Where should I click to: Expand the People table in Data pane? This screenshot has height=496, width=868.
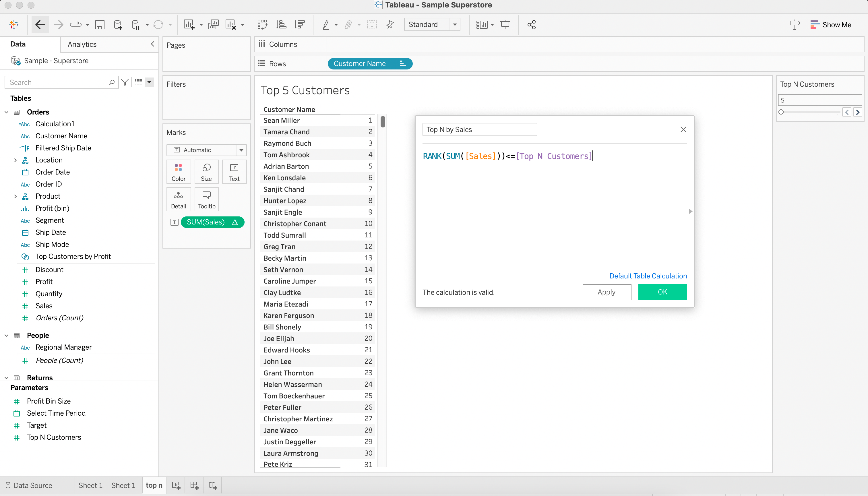[7, 335]
